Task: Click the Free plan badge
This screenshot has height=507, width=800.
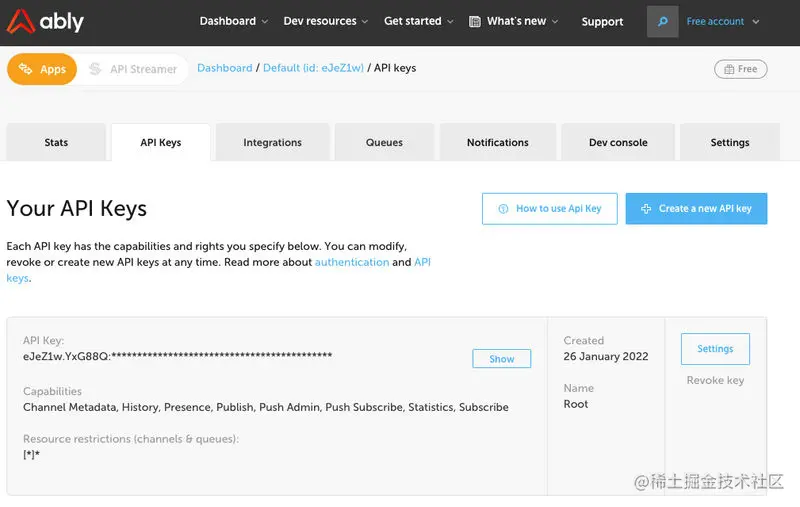Action: (x=741, y=69)
